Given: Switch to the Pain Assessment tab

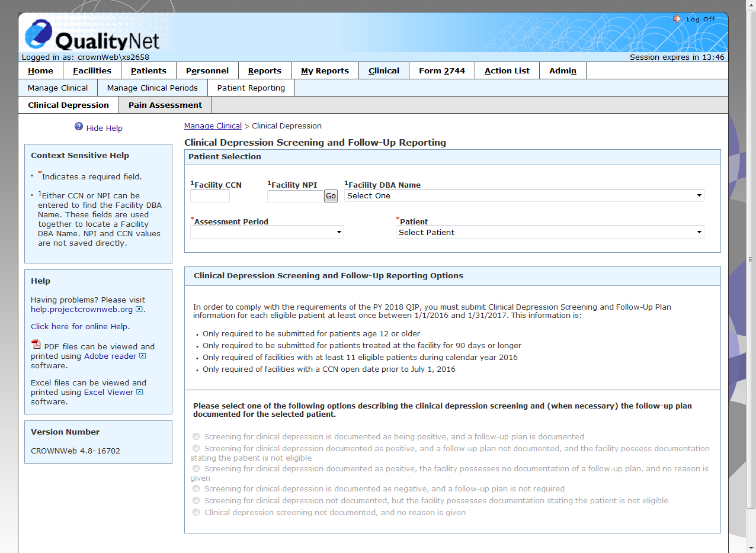Looking at the screenshot, I should 165,105.
